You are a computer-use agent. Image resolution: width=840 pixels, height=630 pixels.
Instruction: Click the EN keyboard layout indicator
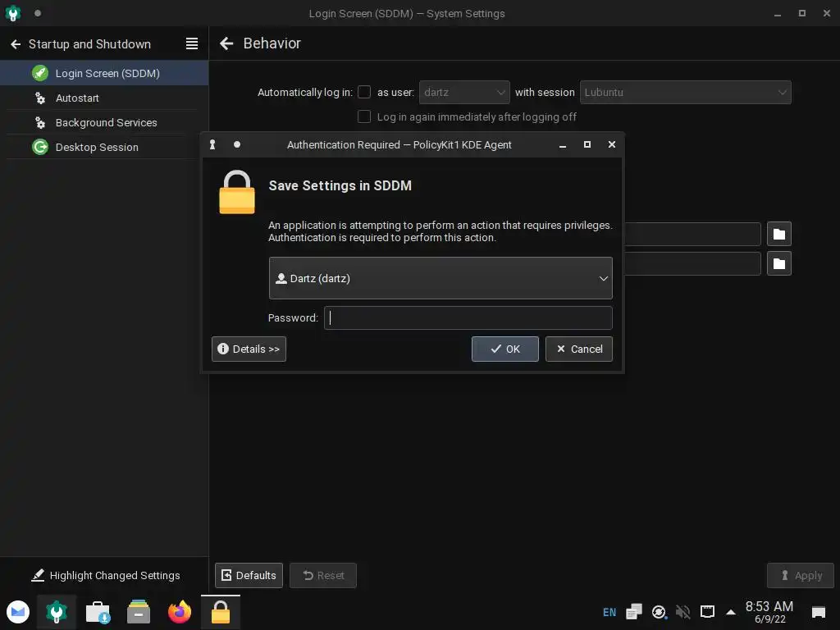tap(609, 612)
